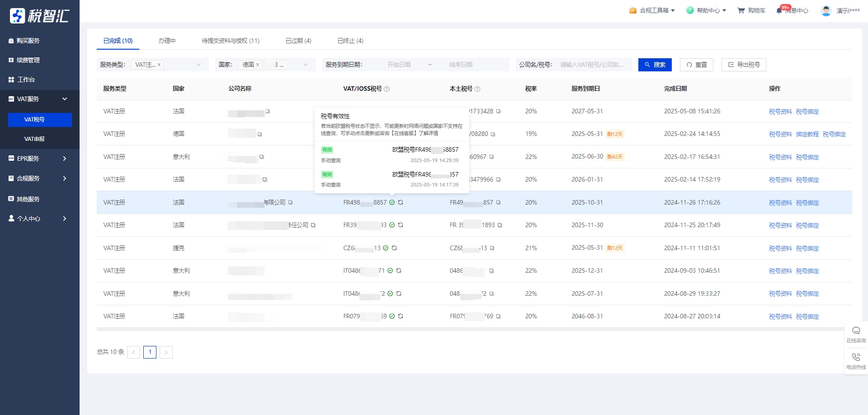Open the message center bell icon

[x=779, y=10]
